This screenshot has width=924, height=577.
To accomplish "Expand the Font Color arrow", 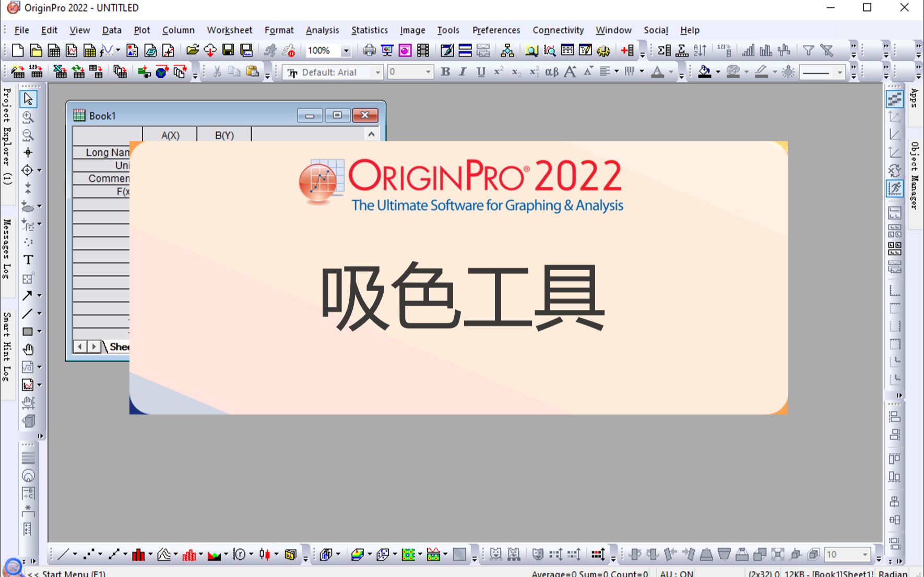I will (x=671, y=72).
